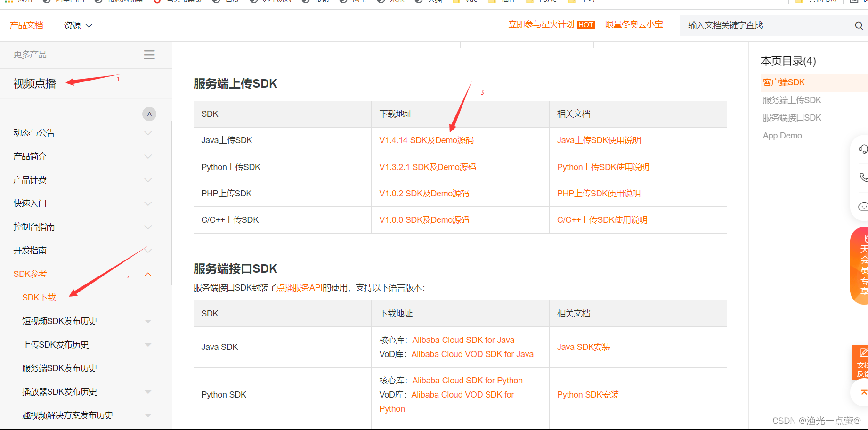Expand 上传SDK发布历史 item
The image size is (868, 430).
pyautogui.click(x=148, y=345)
